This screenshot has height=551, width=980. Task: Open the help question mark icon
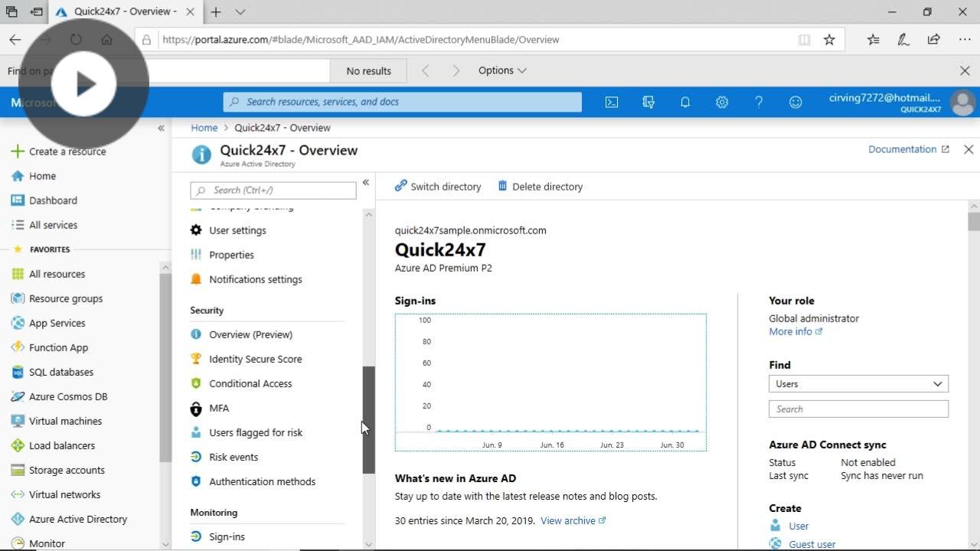tap(759, 102)
